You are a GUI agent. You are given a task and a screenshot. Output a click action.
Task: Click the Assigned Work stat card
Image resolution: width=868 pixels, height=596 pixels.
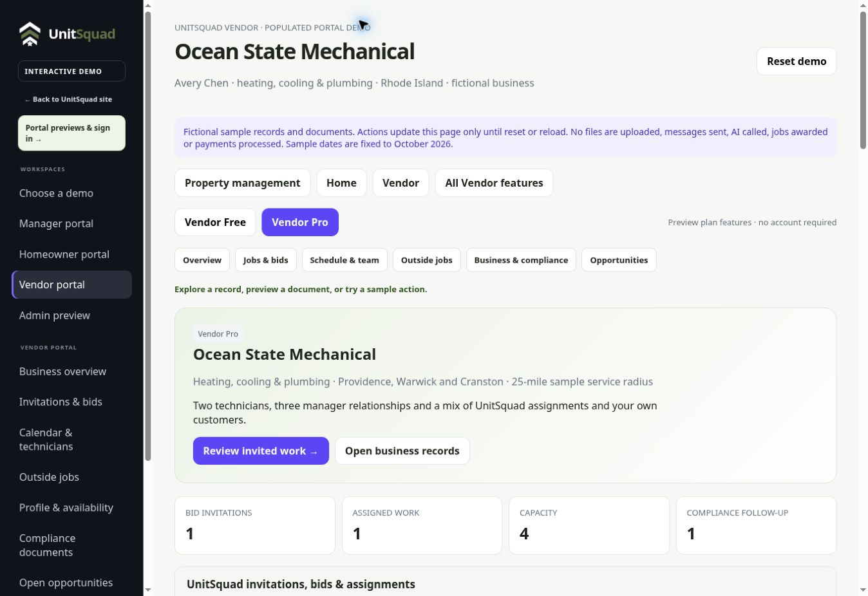[x=422, y=525]
